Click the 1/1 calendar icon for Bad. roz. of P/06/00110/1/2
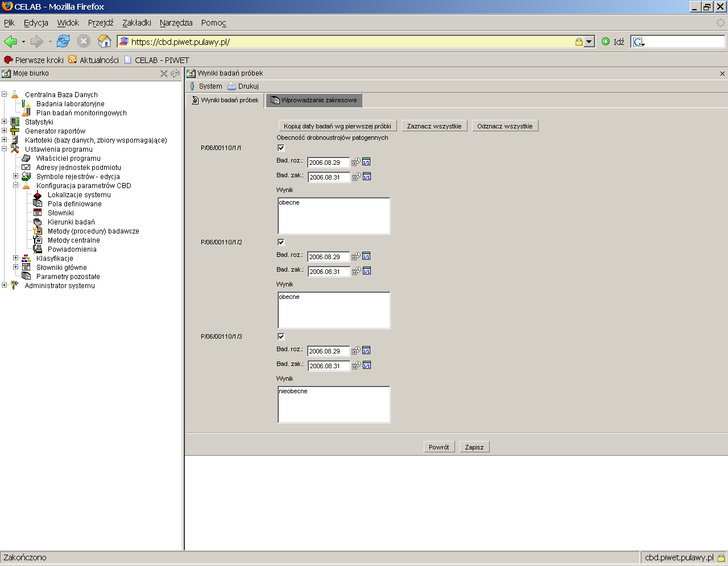Viewport: 728px width, 566px height. [x=367, y=256]
